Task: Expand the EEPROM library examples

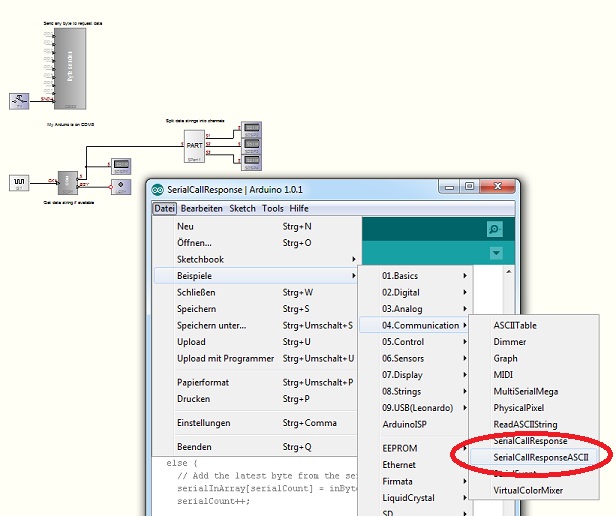Action: (416, 448)
